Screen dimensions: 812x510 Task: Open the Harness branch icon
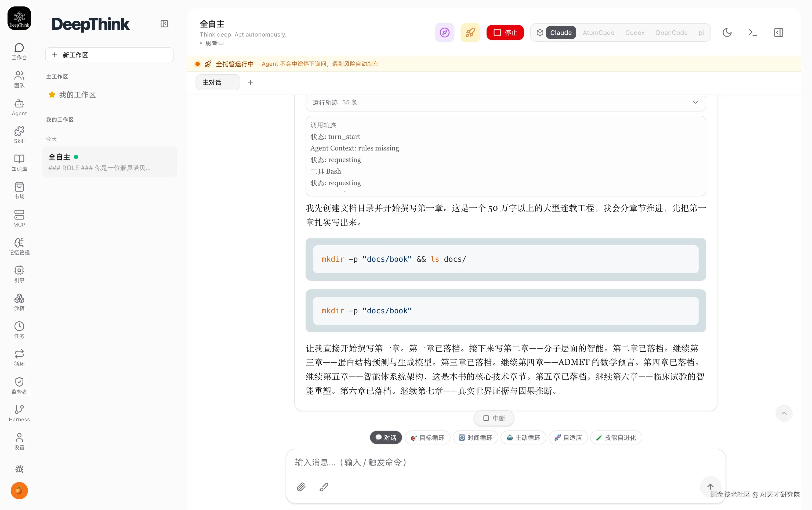(x=19, y=414)
